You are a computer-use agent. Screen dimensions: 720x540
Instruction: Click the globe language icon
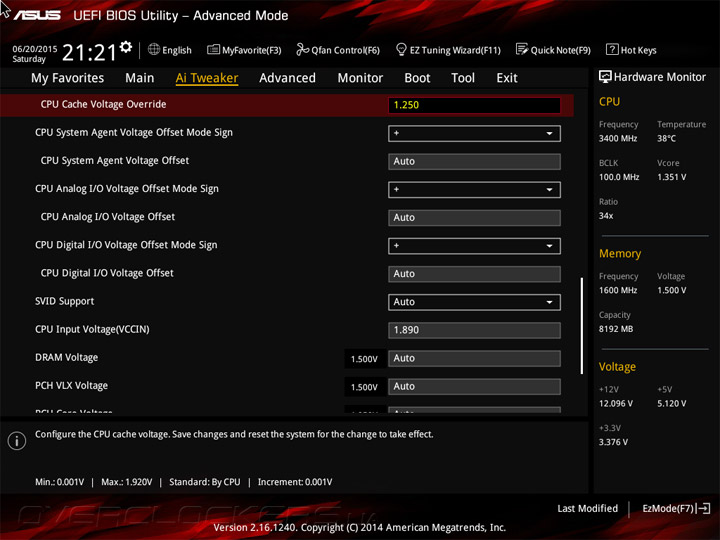tap(154, 50)
